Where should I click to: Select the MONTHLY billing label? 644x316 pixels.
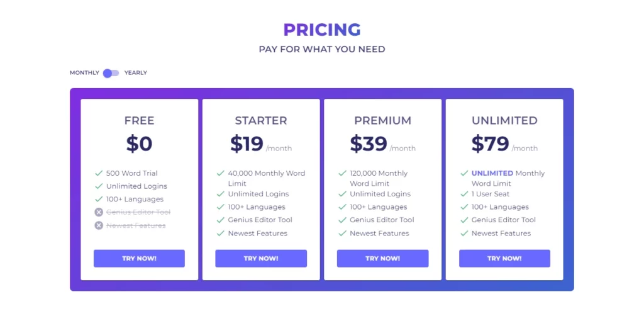pyautogui.click(x=84, y=73)
